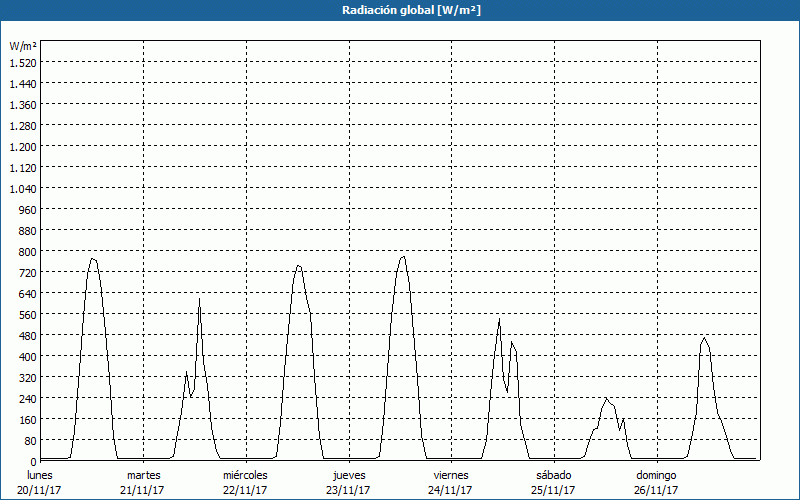This screenshot has height=500, width=800.
Task: Click the low peak of Saturday's curve
Action: coord(606,398)
